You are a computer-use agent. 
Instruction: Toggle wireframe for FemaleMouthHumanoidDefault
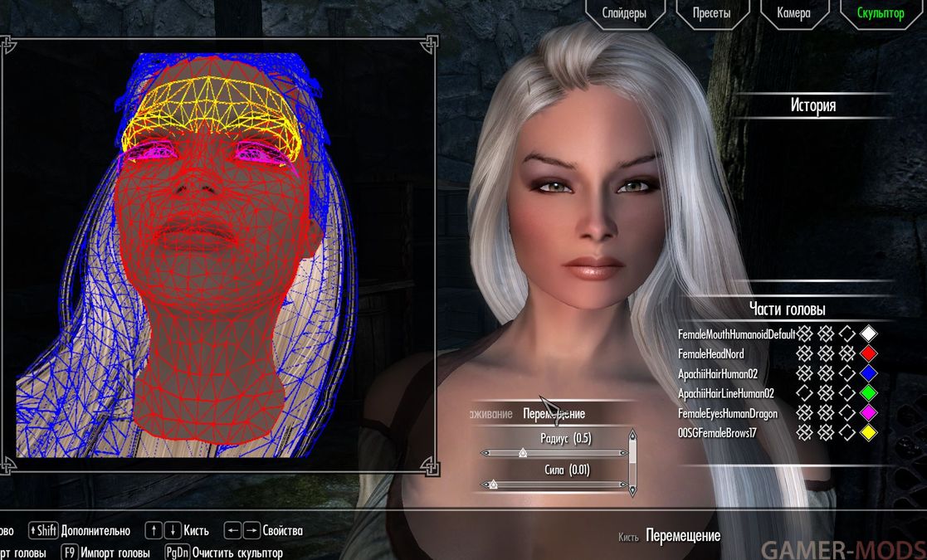tap(825, 334)
